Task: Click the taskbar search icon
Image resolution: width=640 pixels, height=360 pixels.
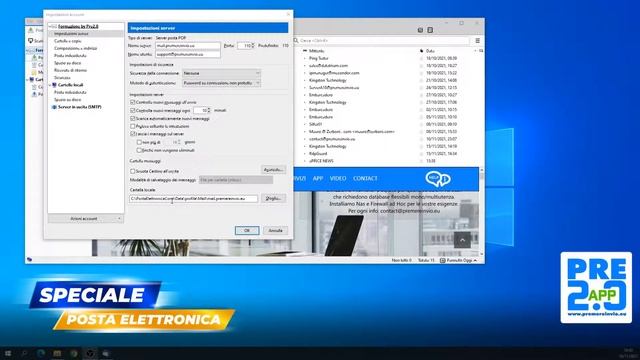Action: [x=24, y=353]
